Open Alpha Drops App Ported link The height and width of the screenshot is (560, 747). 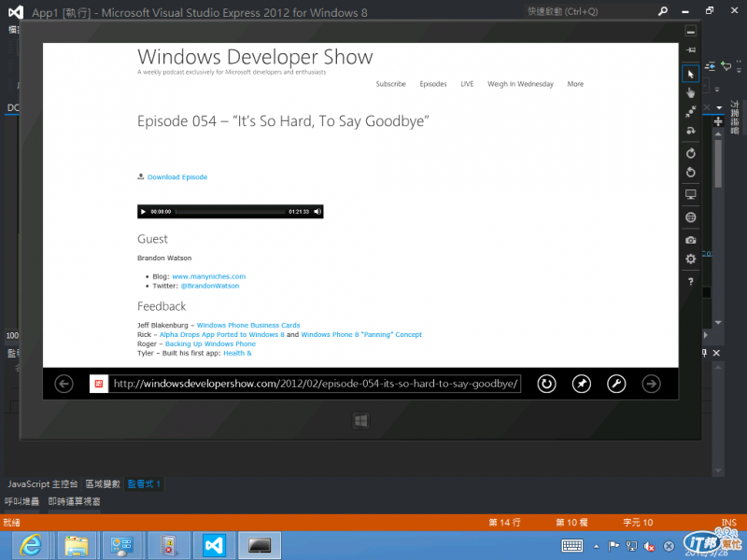point(221,335)
